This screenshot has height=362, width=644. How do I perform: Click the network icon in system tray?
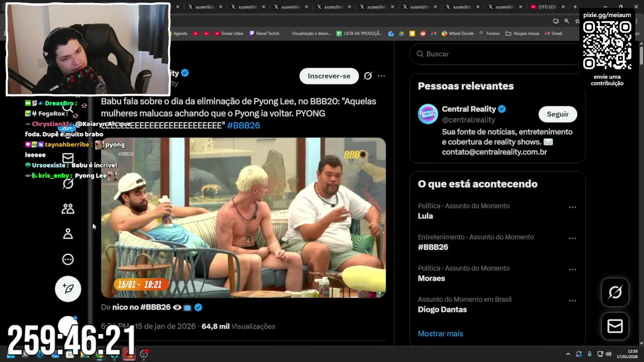click(600, 354)
